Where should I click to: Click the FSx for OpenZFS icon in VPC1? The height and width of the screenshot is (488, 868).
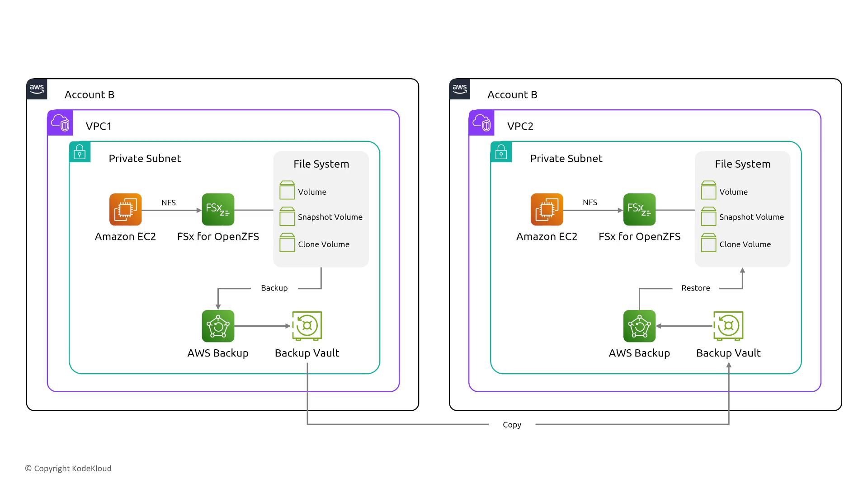click(218, 210)
